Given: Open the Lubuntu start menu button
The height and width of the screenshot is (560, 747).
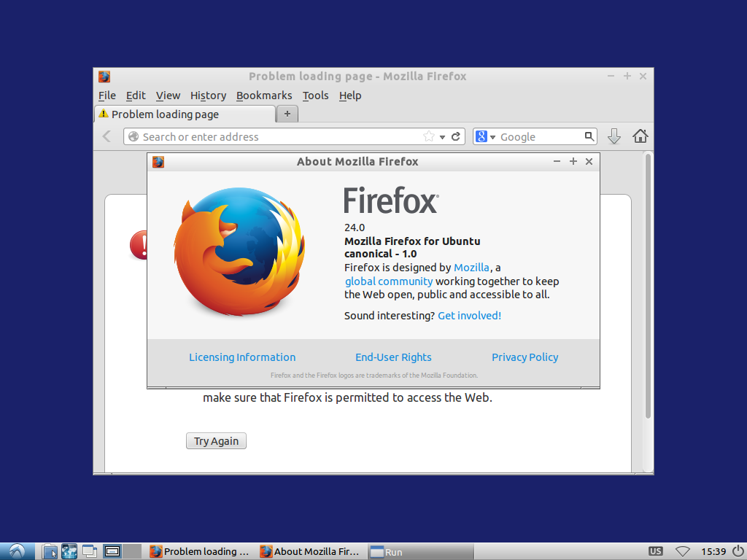Looking at the screenshot, I should pos(18,551).
